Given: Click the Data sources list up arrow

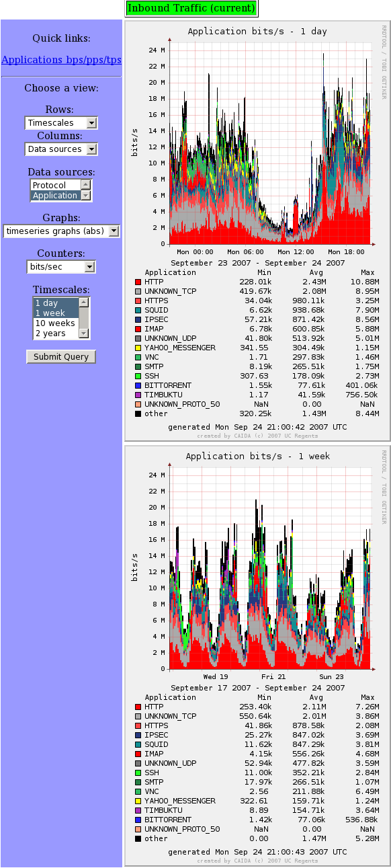Looking at the screenshot, I should coord(85,185).
